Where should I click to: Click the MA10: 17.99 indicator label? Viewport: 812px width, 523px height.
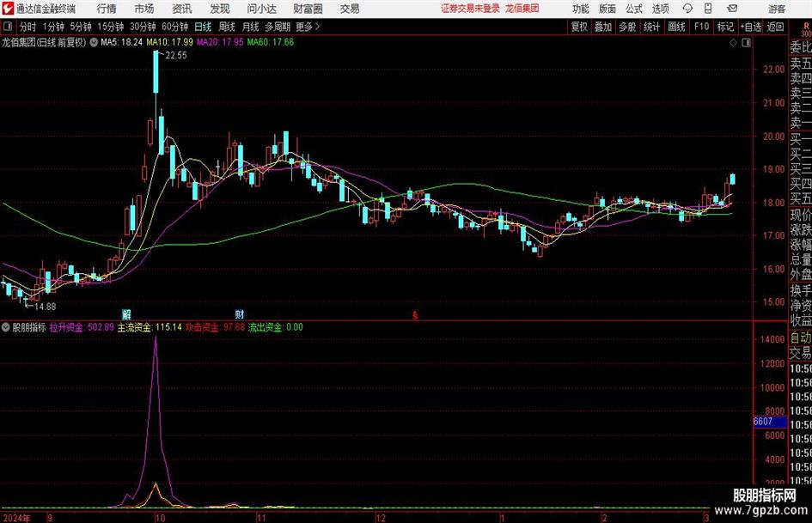click(170, 42)
